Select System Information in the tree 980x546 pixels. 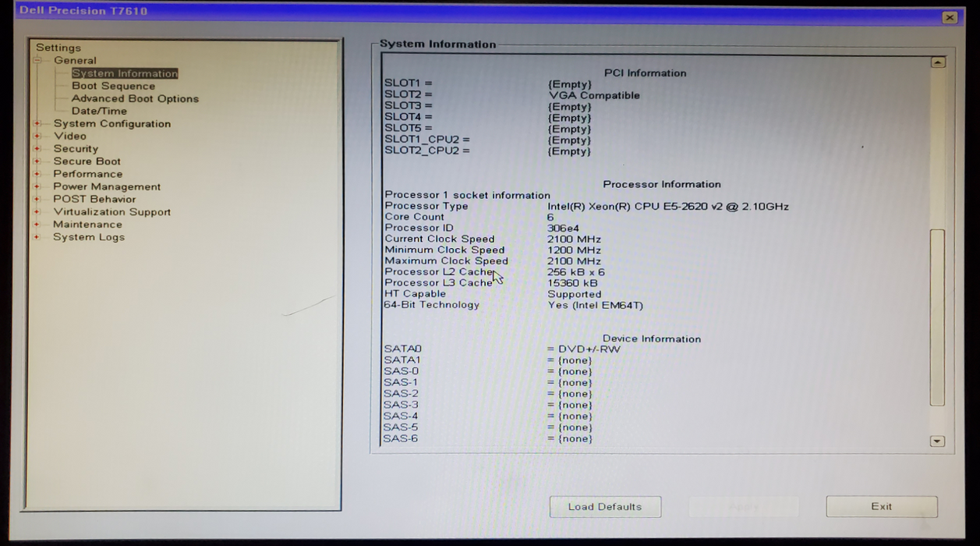click(x=125, y=73)
